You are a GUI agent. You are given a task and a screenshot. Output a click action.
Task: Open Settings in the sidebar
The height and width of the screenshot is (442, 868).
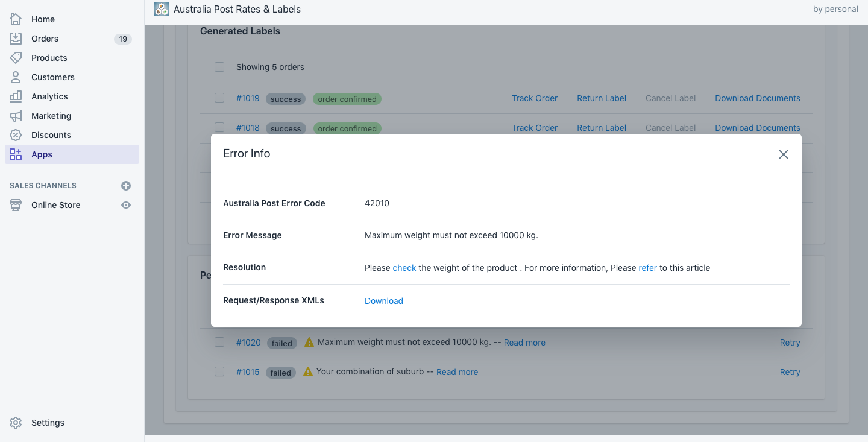pyautogui.click(x=48, y=423)
